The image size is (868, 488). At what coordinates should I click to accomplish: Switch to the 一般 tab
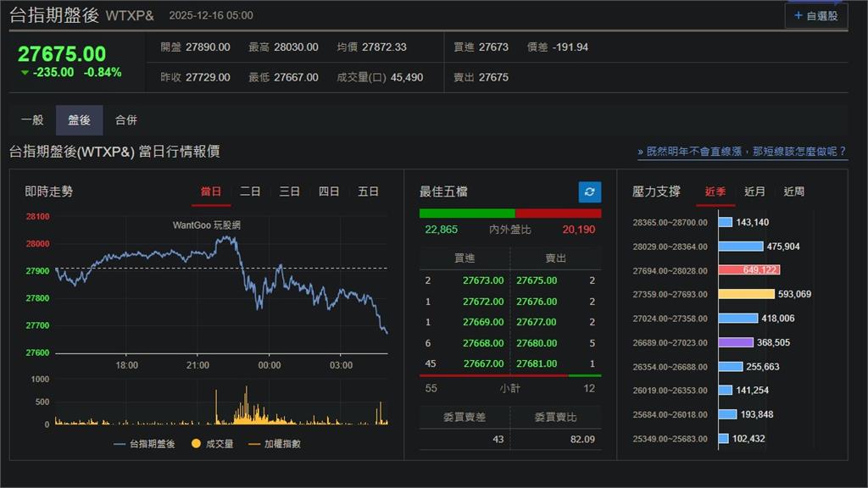[x=33, y=119]
